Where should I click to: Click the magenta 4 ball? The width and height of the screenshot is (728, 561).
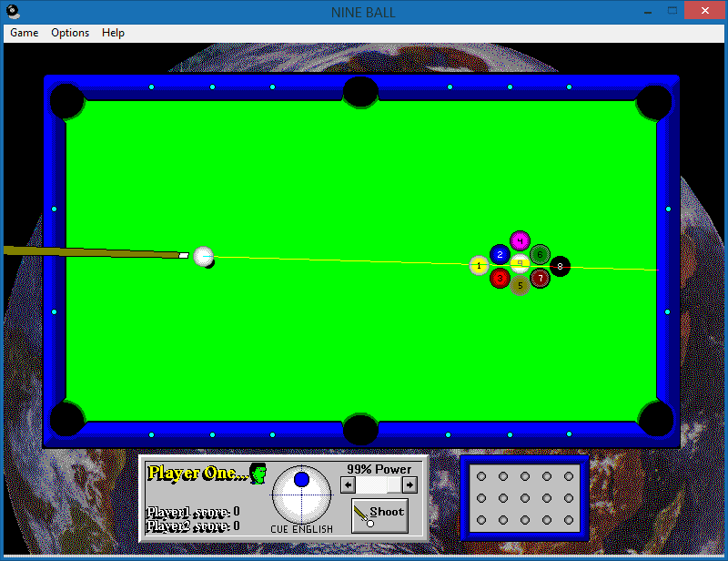point(520,240)
